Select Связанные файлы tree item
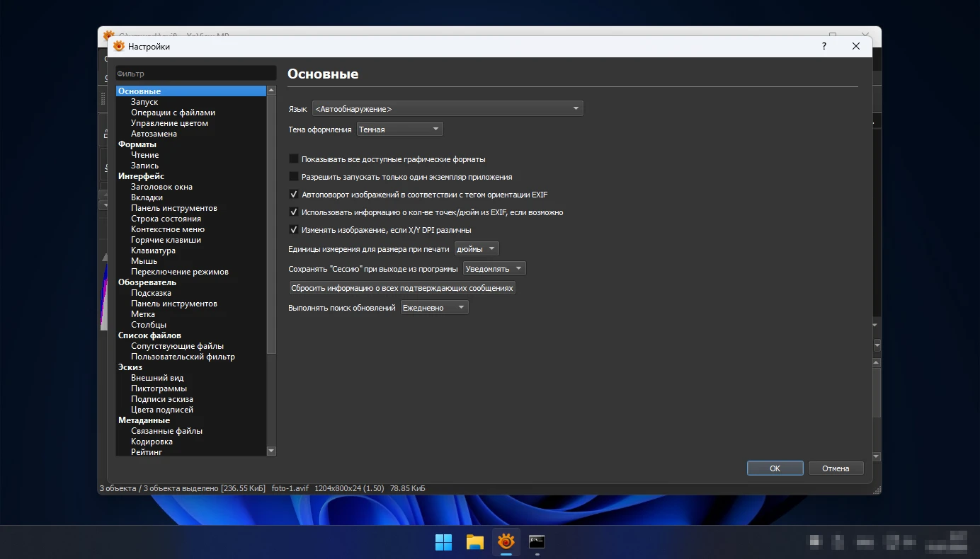This screenshot has width=980, height=559. 166,431
